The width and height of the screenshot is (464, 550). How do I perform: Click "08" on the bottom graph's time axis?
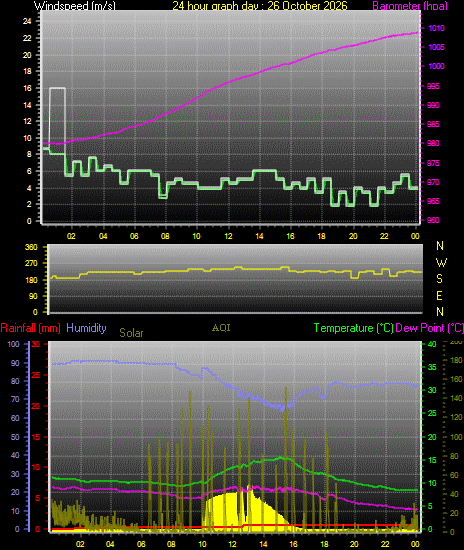[x=171, y=544]
